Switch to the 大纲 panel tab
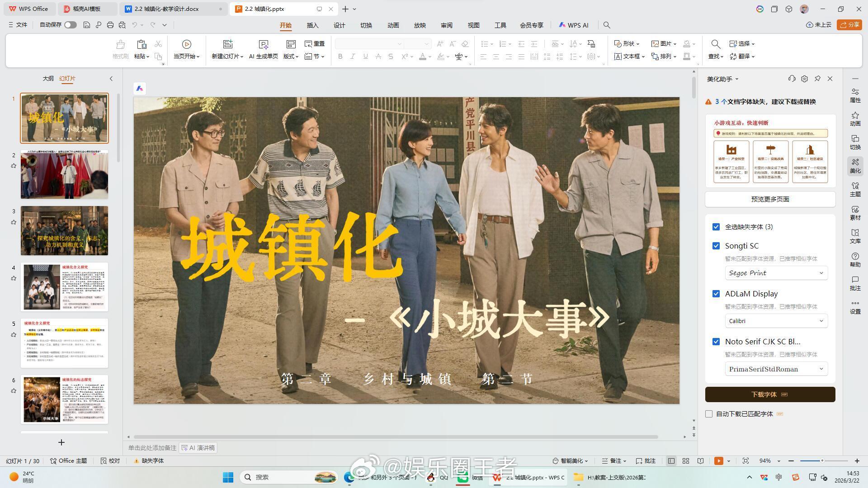Image resolution: width=868 pixels, height=488 pixels. click(48, 78)
